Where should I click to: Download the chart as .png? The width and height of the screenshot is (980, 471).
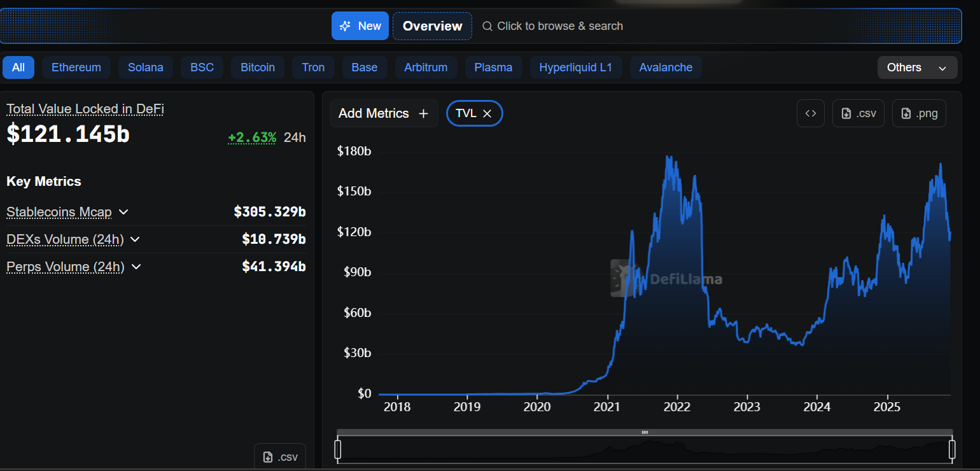(918, 113)
